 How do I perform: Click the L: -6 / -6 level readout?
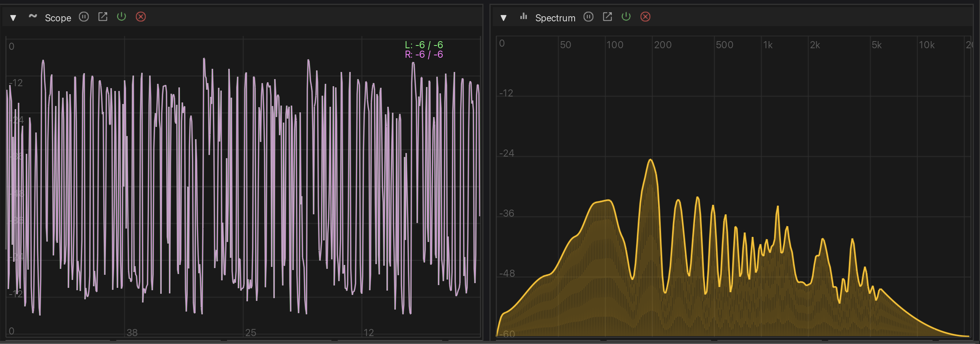pyautogui.click(x=424, y=45)
